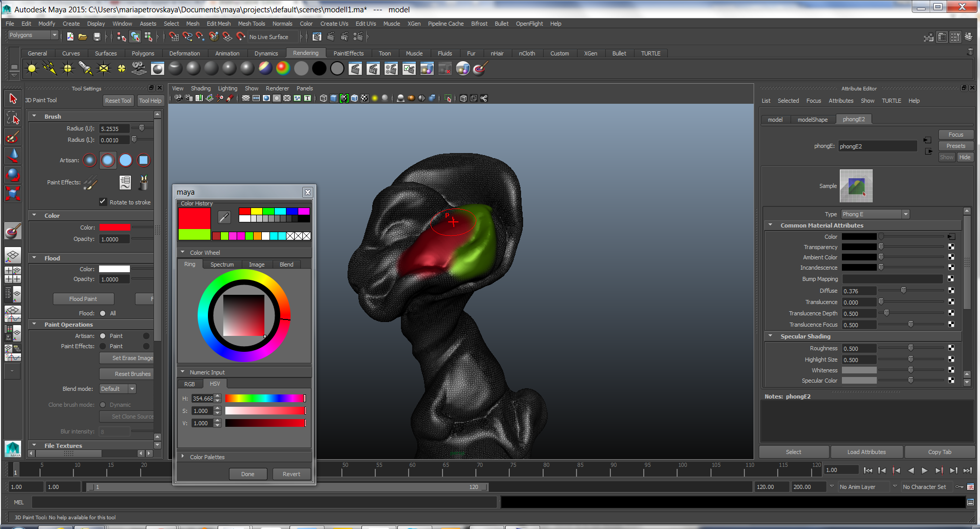Click the 3D Paint tool shelf icon
Viewport: 980px width, 529px height.
480,68
